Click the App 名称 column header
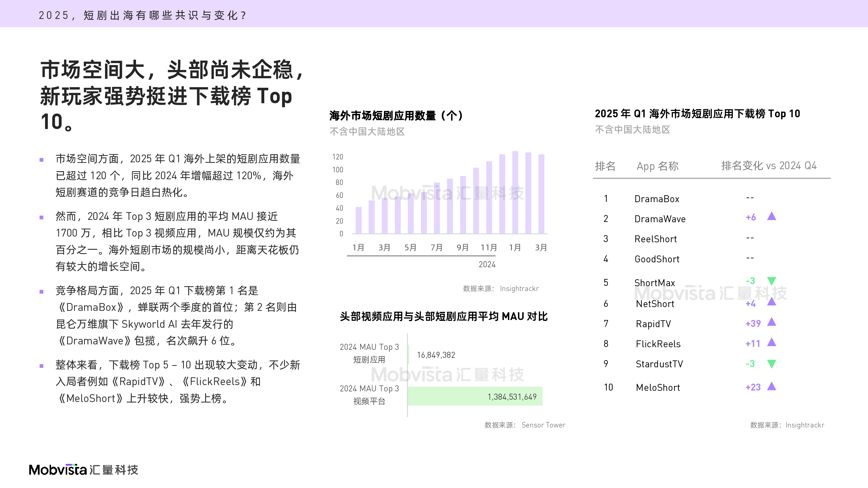 (657, 166)
